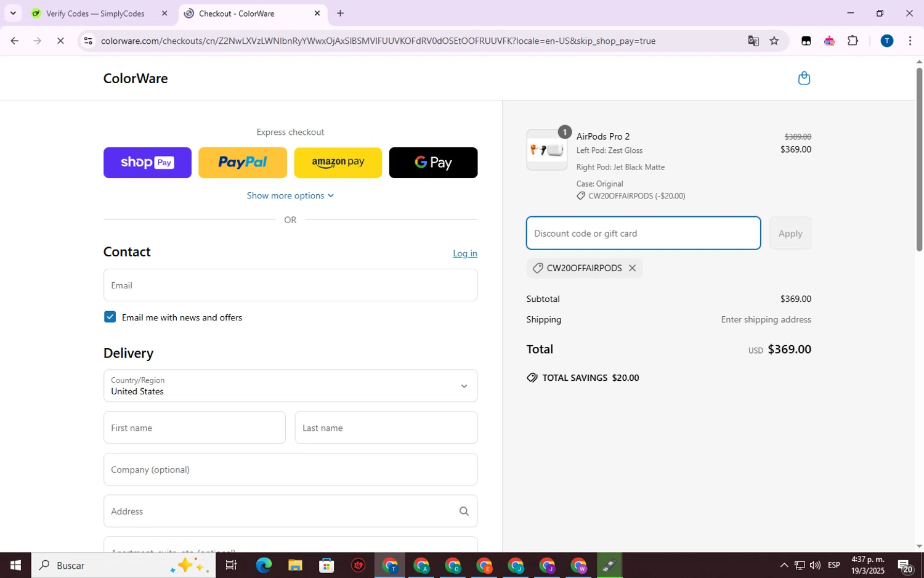Uncheck Email me with news and offers

click(110, 317)
